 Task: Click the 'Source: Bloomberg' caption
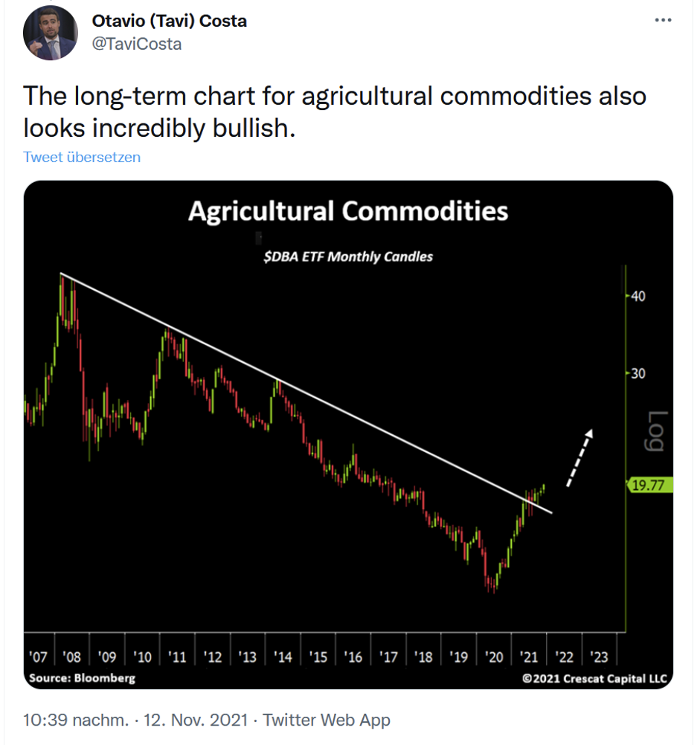[83, 678]
